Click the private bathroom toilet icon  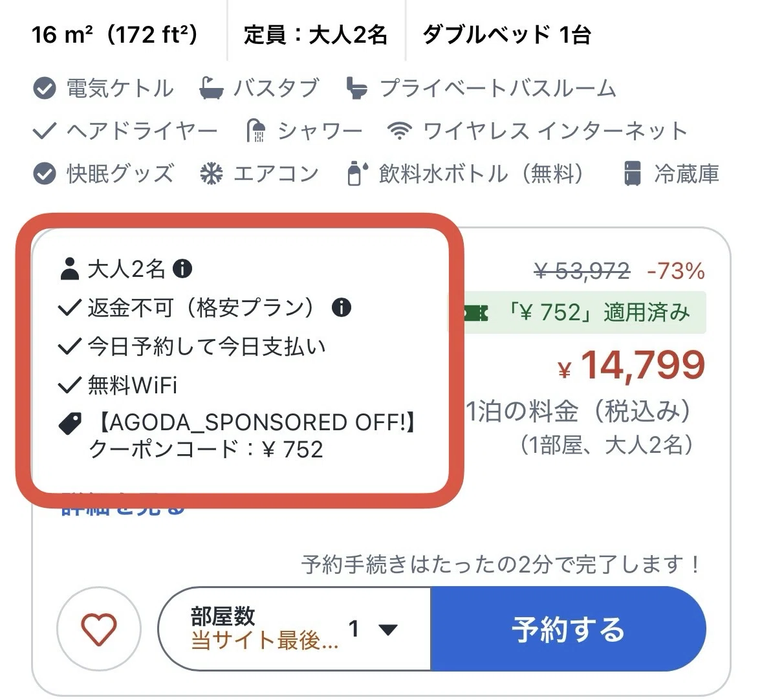(x=357, y=89)
